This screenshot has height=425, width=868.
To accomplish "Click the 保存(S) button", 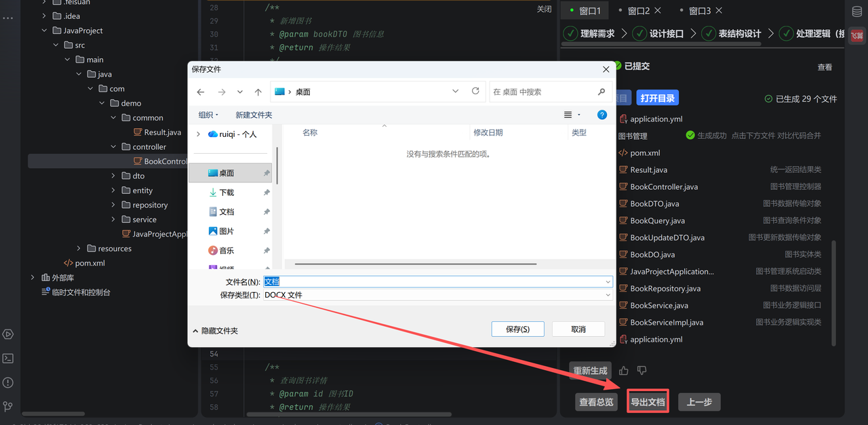I will (x=518, y=329).
